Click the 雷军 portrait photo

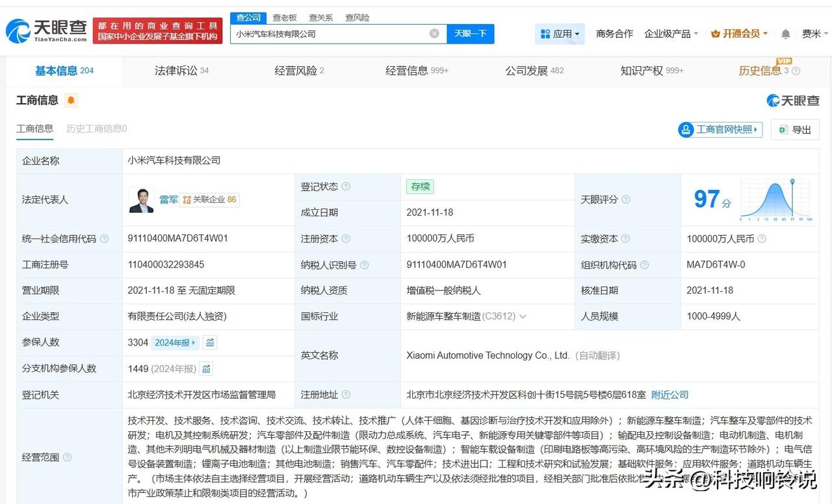(141, 200)
